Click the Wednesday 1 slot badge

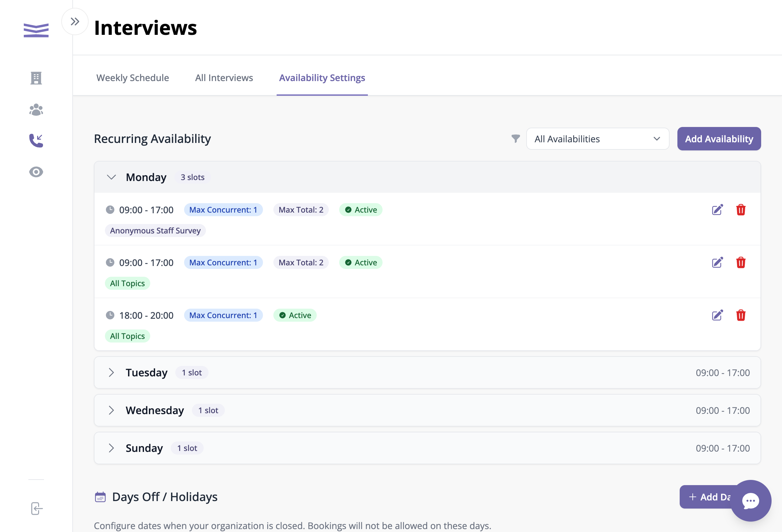coord(208,410)
